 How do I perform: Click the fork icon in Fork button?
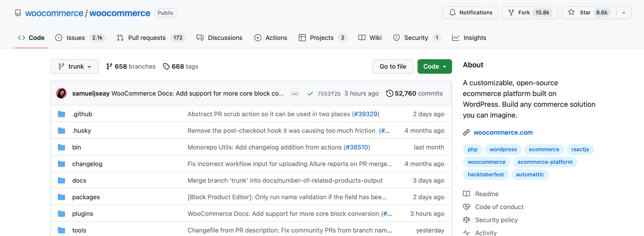click(511, 13)
